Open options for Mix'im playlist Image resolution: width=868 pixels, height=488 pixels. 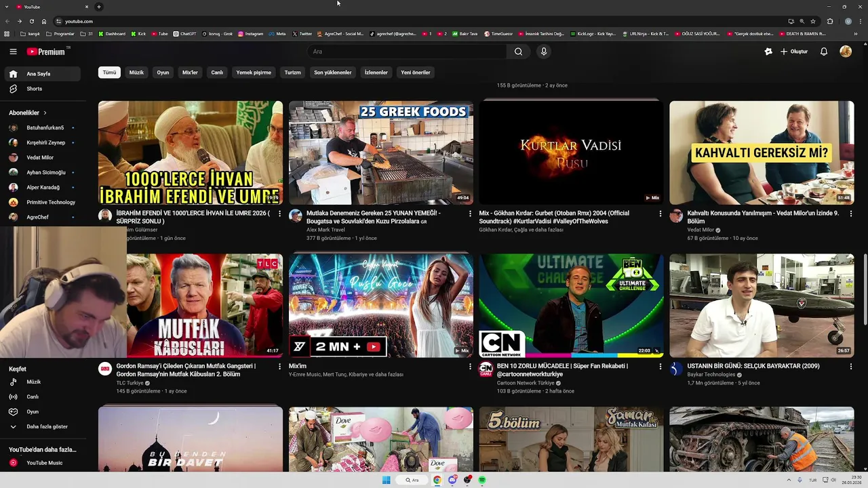point(470,366)
